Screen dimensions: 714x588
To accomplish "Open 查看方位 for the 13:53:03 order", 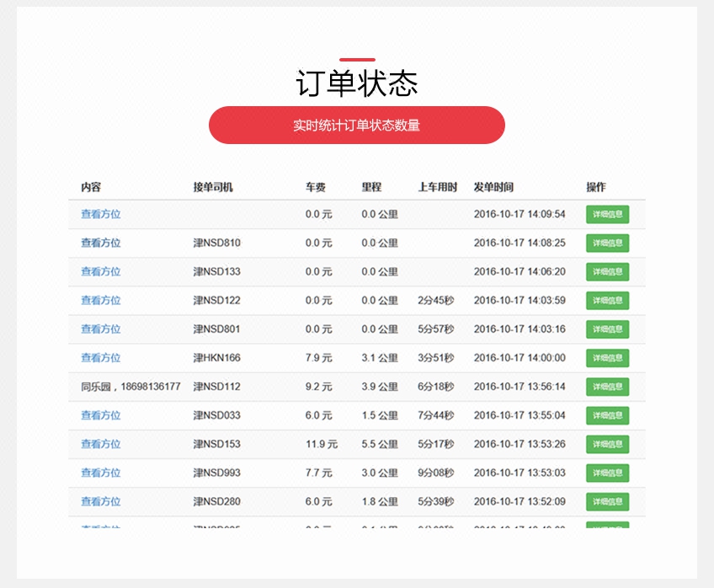I will [100, 473].
